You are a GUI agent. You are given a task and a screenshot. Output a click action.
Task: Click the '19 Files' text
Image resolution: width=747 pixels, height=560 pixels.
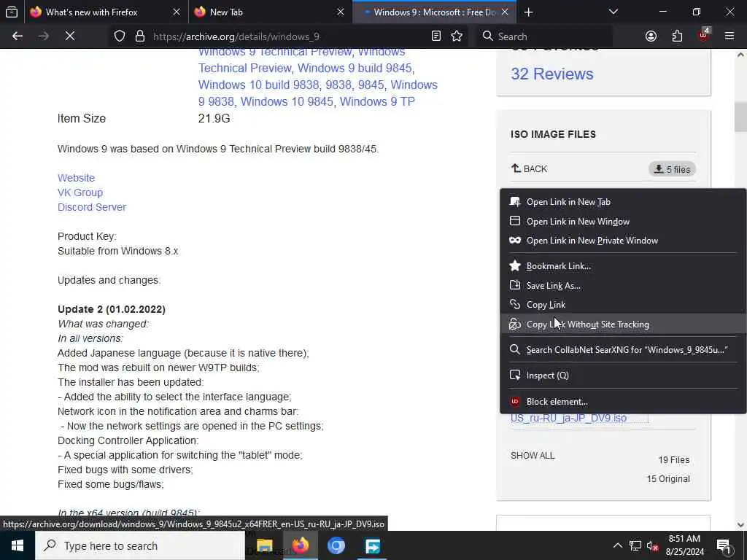pos(673,460)
